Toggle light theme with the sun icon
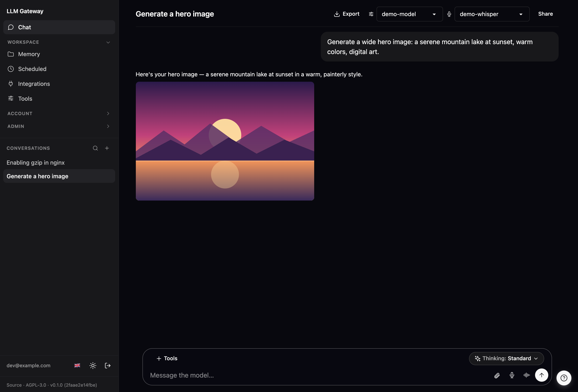Image resolution: width=578 pixels, height=392 pixels. point(93,365)
